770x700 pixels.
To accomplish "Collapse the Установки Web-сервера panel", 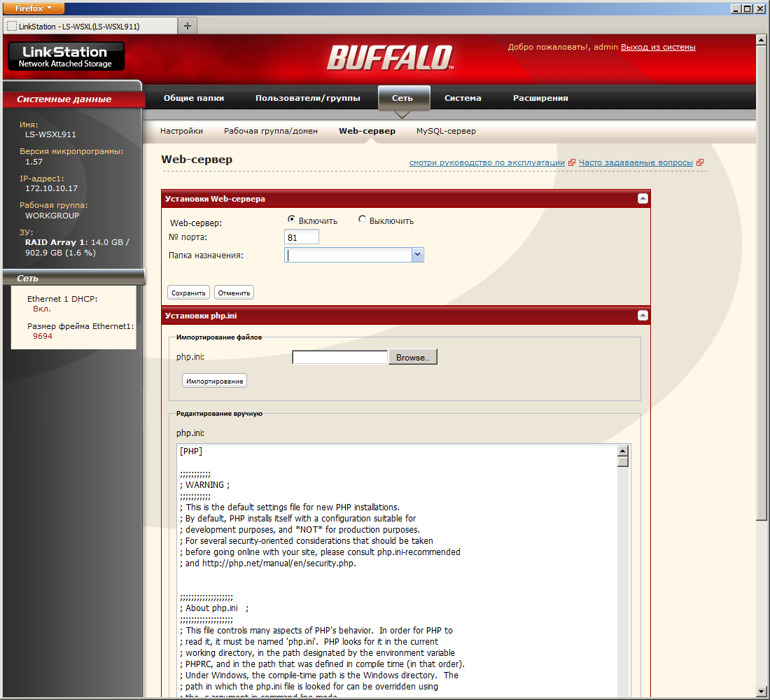I will [x=643, y=199].
